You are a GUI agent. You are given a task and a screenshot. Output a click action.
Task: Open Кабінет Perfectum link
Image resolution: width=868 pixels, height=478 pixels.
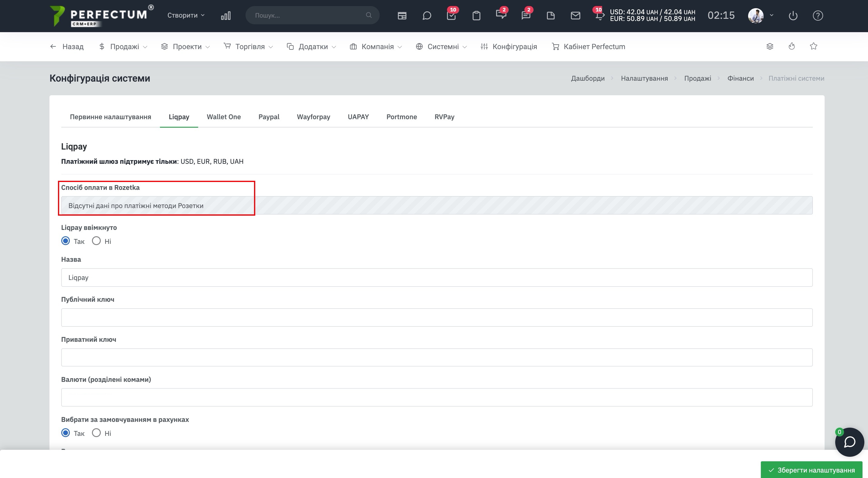tap(588, 46)
